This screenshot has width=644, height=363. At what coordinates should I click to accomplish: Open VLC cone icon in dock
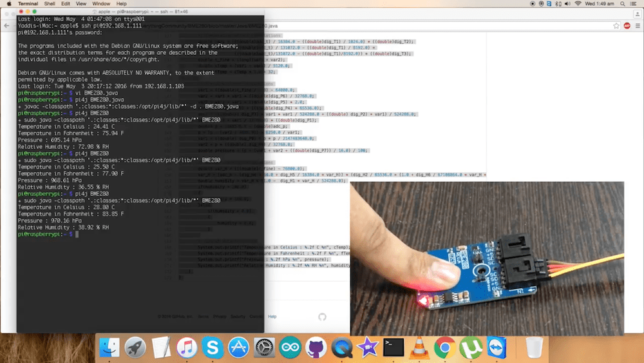(419, 348)
